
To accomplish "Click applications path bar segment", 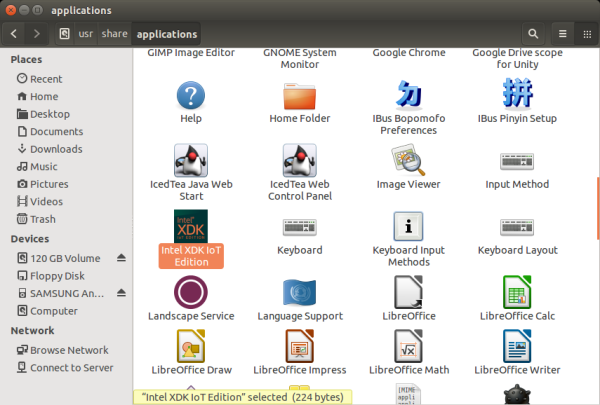I will tap(166, 34).
